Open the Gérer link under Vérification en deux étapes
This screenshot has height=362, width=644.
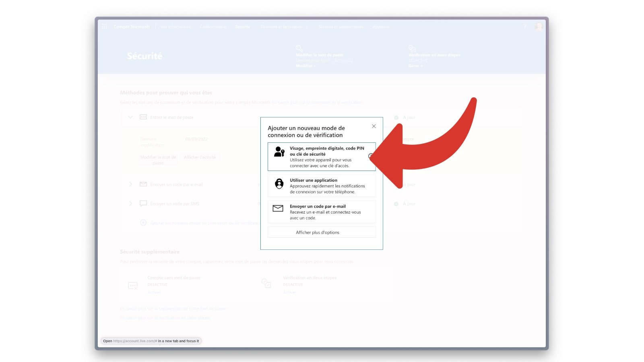pos(415,66)
